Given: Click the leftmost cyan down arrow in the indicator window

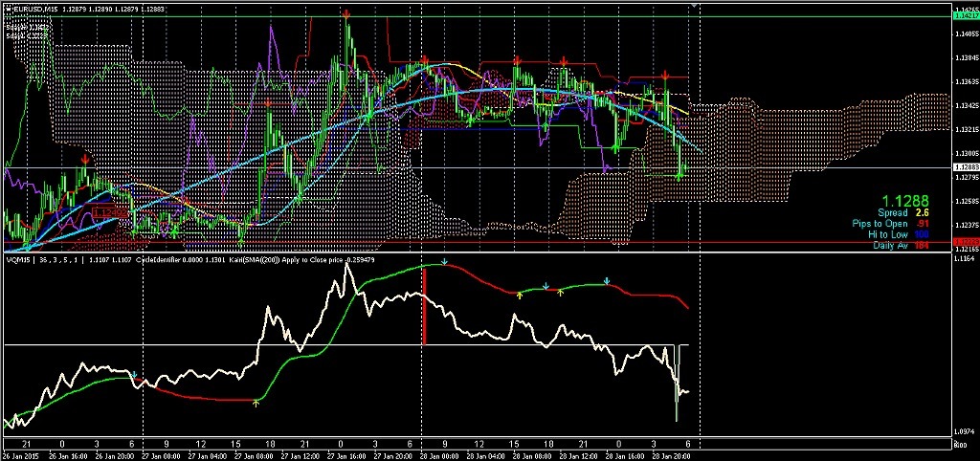Looking at the screenshot, I should pyautogui.click(x=134, y=374).
